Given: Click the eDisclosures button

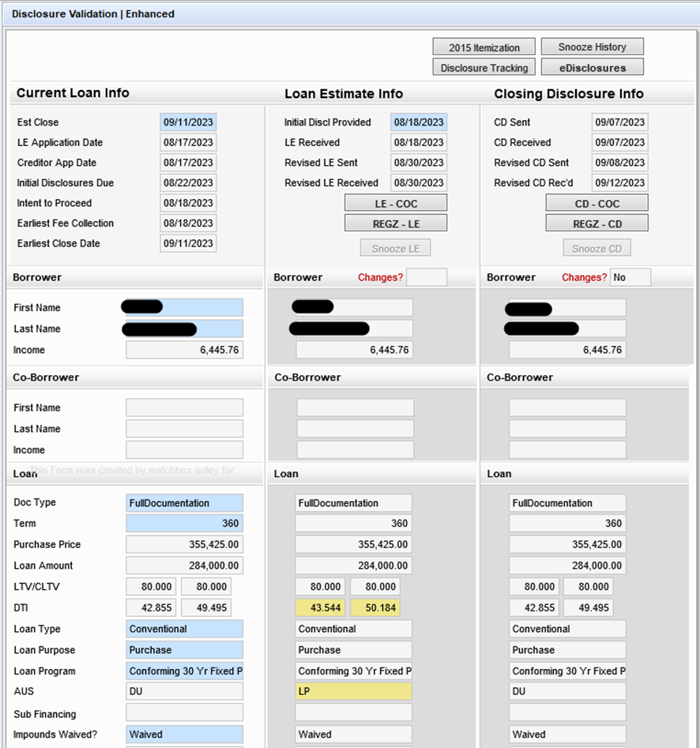Looking at the screenshot, I should pyautogui.click(x=593, y=68).
